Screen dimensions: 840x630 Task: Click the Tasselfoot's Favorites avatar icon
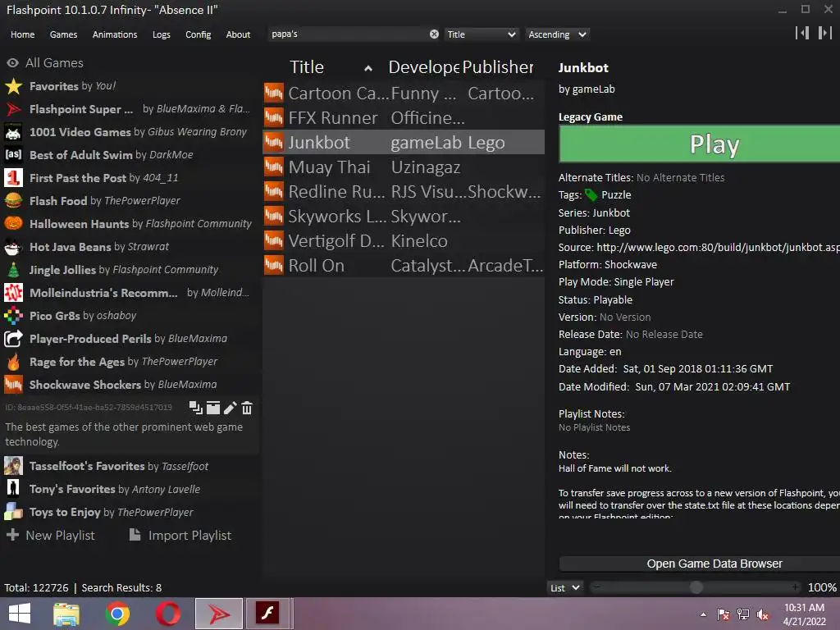(x=13, y=466)
